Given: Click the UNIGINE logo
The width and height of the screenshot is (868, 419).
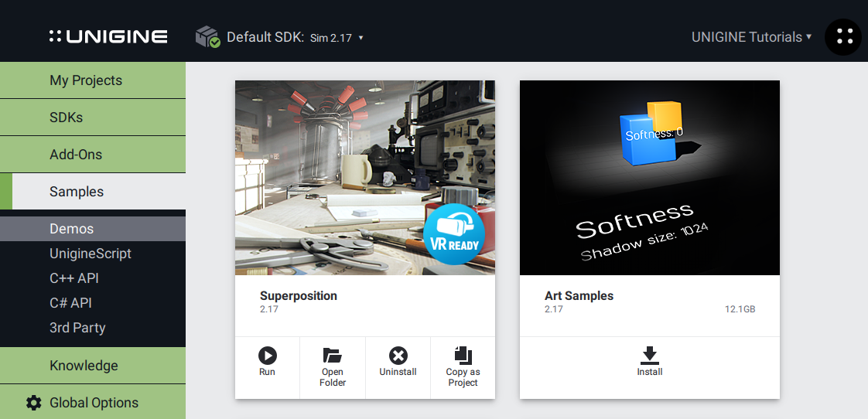Looking at the screenshot, I should coord(108,36).
